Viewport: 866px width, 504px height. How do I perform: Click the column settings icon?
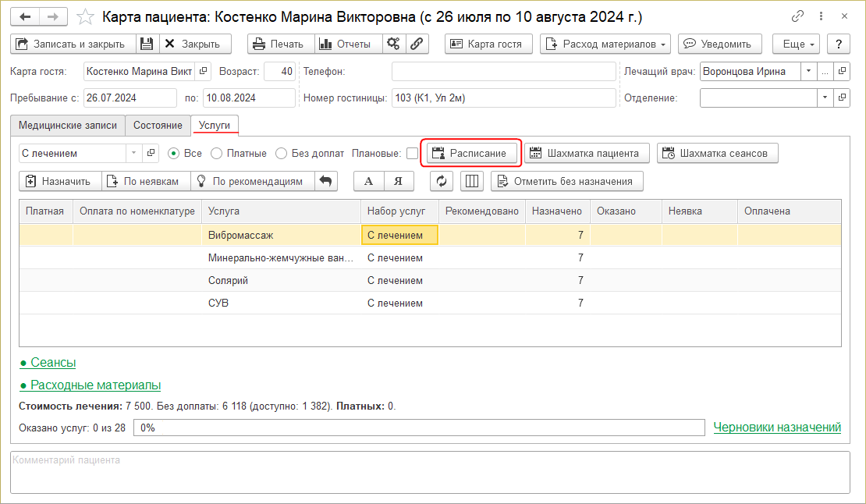tap(471, 181)
